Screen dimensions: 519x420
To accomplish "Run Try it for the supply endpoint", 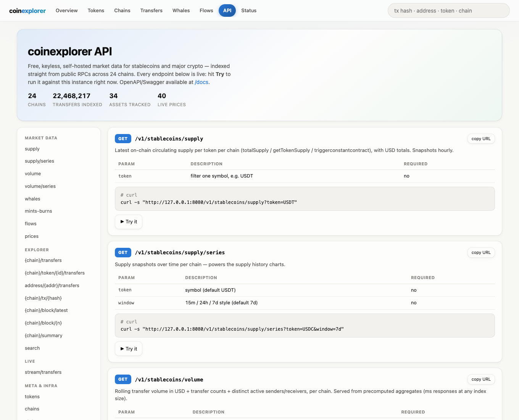I will pos(129,222).
